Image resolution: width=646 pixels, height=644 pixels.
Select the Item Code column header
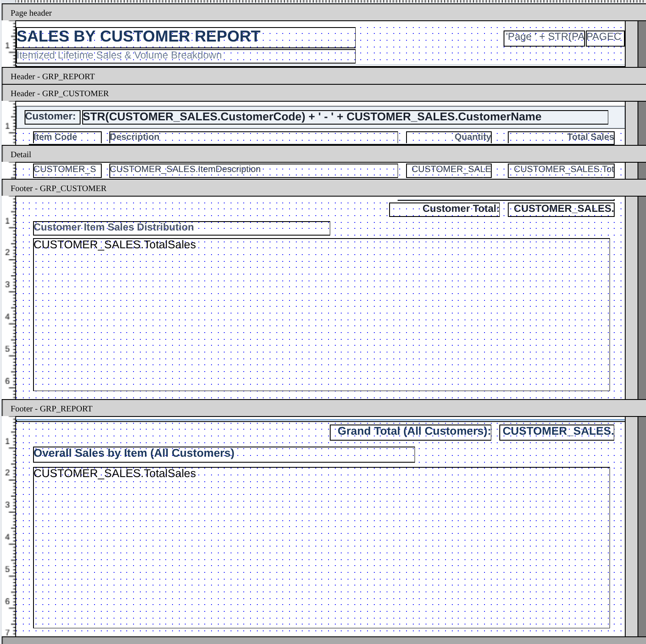click(x=67, y=138)
